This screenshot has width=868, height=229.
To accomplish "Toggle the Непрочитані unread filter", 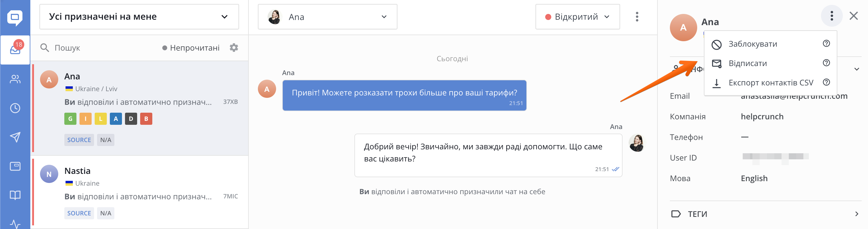I will [191, 48].
